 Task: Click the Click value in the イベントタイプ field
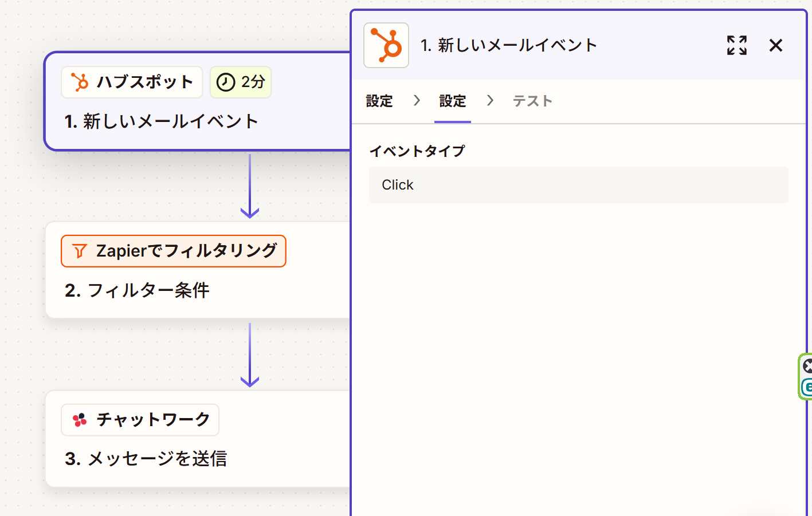click(579, 185)
